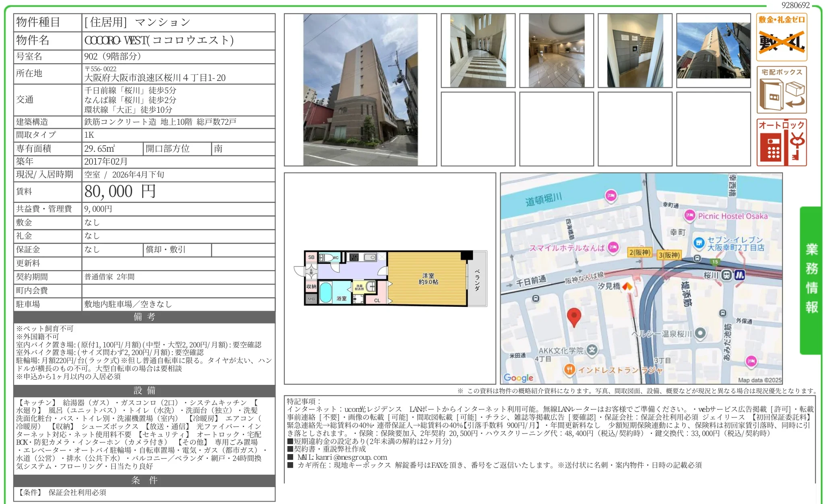Click the セブン-イレブン store marker on the map
The image size is (828, 504).
click(699, 242)
